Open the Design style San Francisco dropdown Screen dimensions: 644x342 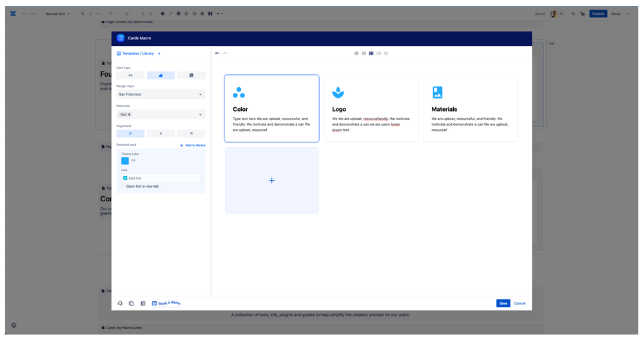click(161, 94)
